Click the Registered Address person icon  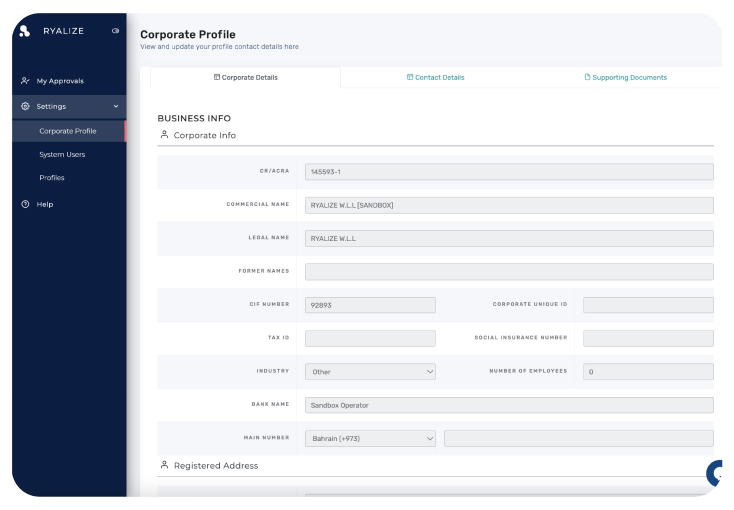coord(164,465)
